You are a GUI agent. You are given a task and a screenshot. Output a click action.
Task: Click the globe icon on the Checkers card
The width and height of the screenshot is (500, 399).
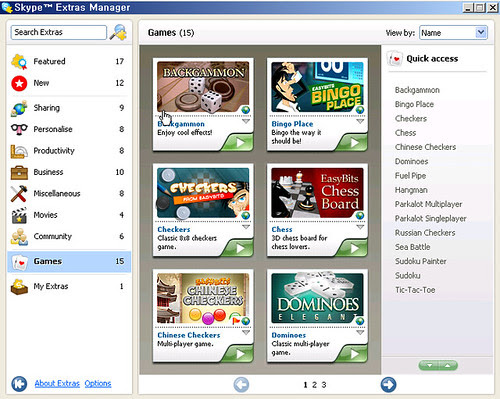point(246,215)
